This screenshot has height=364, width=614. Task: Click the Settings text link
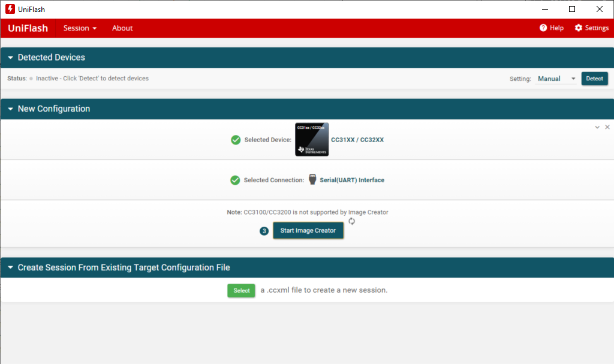tap(597, 28)
